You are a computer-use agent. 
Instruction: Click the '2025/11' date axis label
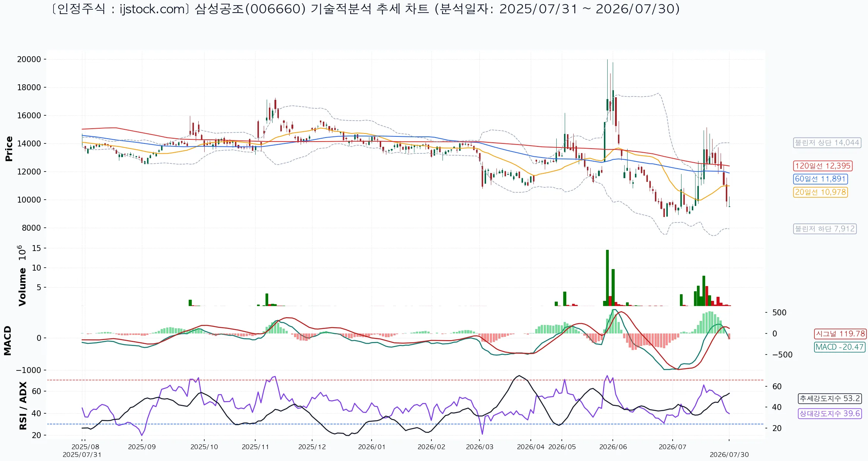point(255,447)
